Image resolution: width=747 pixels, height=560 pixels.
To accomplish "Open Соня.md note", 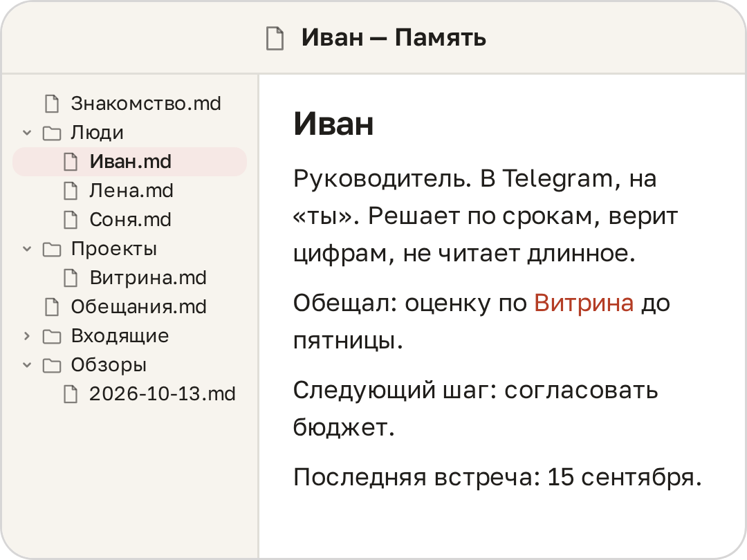I will point(129,220).
